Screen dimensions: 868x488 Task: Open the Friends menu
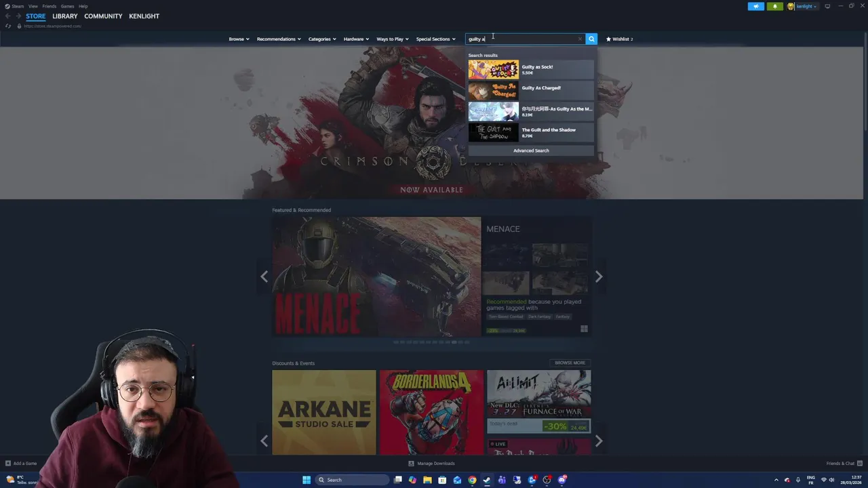pyautogui.click(x=50, y=6)
